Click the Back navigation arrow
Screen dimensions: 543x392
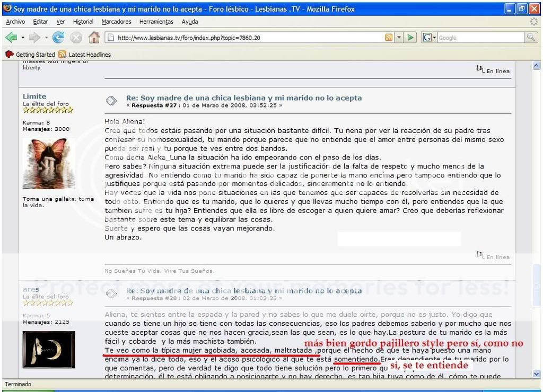tap(11, 38)
